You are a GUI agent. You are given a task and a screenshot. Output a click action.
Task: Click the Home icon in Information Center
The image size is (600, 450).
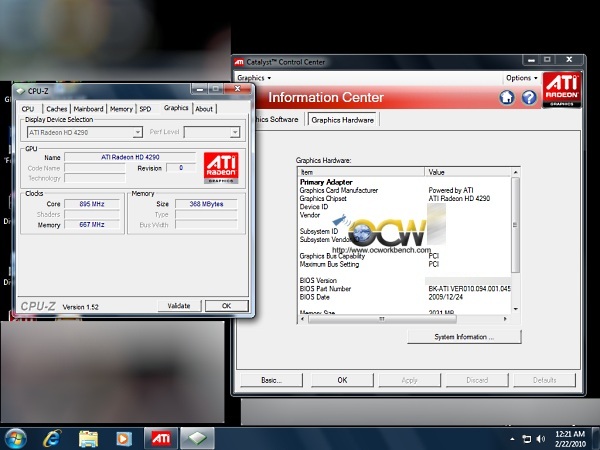tap(507, 97)
